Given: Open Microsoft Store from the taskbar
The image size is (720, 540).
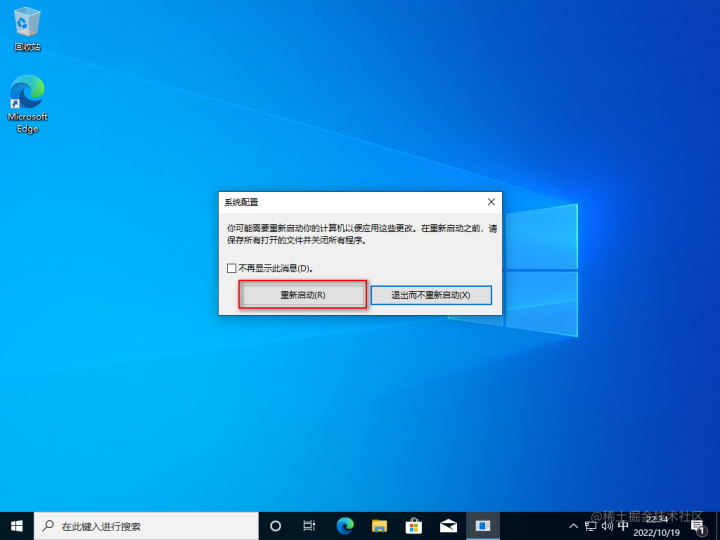Looking at the screenshot, I should point(414,526).
